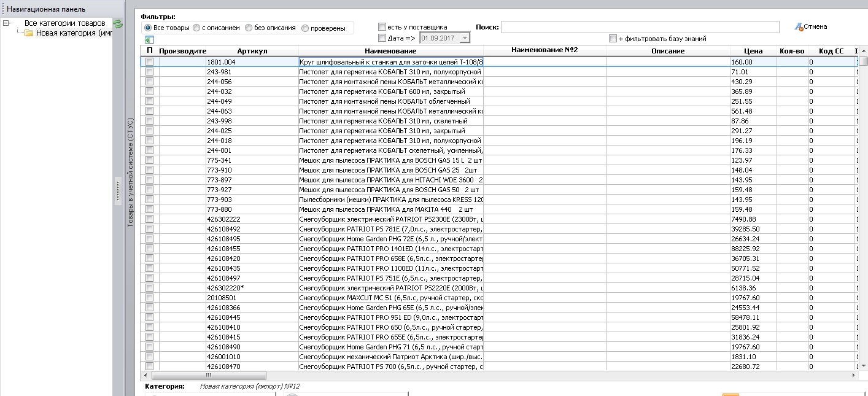
Task: Select row Снегоуборщик MAXCUT MC 51
Action: 391,298
